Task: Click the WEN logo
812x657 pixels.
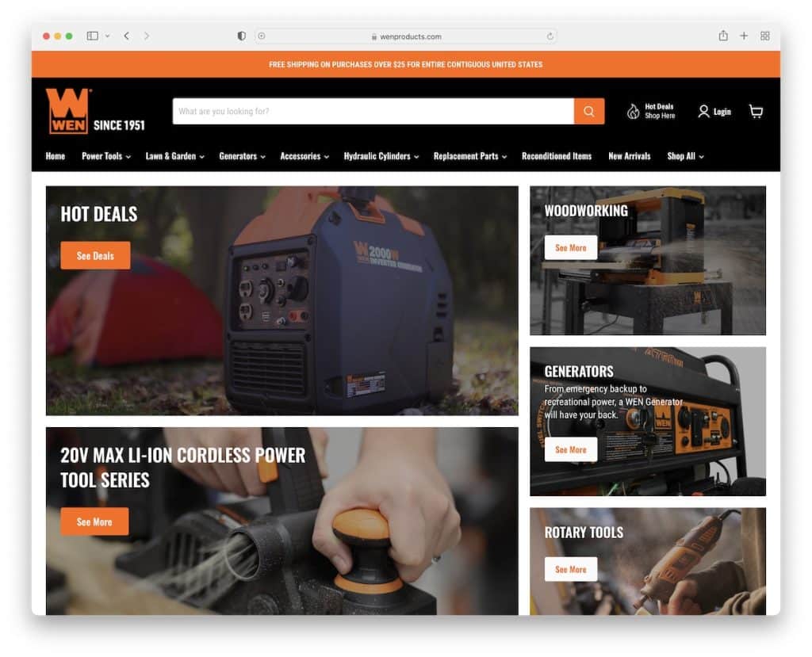Action: [68, 111]
